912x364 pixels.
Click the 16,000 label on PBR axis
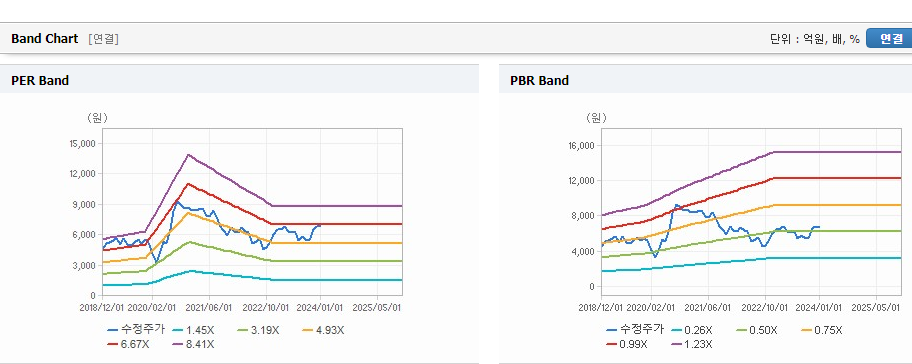click(x=582, y=145)
